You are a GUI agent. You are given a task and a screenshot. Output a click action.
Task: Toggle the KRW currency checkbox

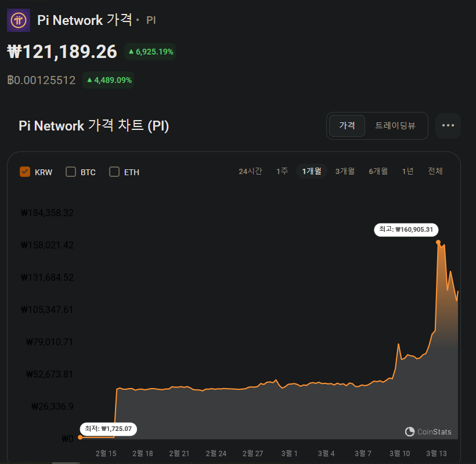[25, 172]
